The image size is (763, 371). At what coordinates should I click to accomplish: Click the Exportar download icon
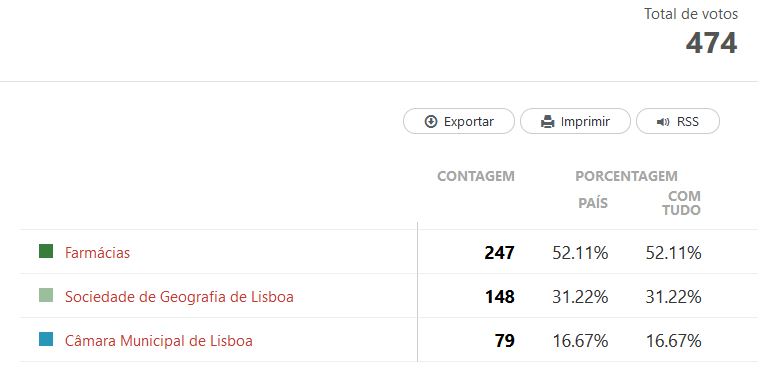431,121
